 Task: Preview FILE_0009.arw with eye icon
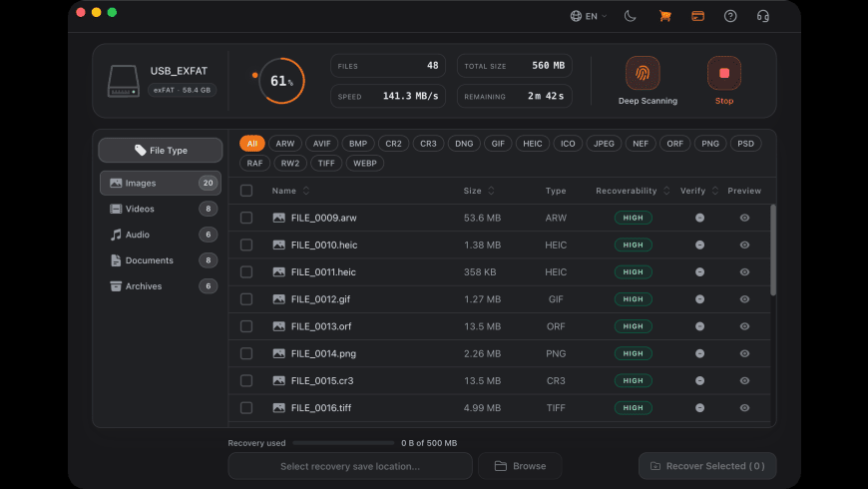(744, 218)
